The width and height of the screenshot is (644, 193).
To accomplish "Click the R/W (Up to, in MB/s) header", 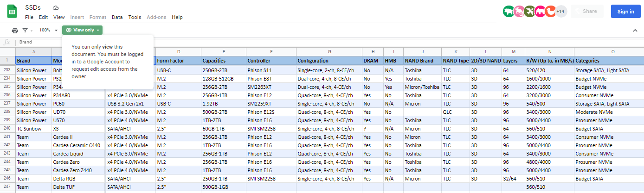I will coord(549,61).
